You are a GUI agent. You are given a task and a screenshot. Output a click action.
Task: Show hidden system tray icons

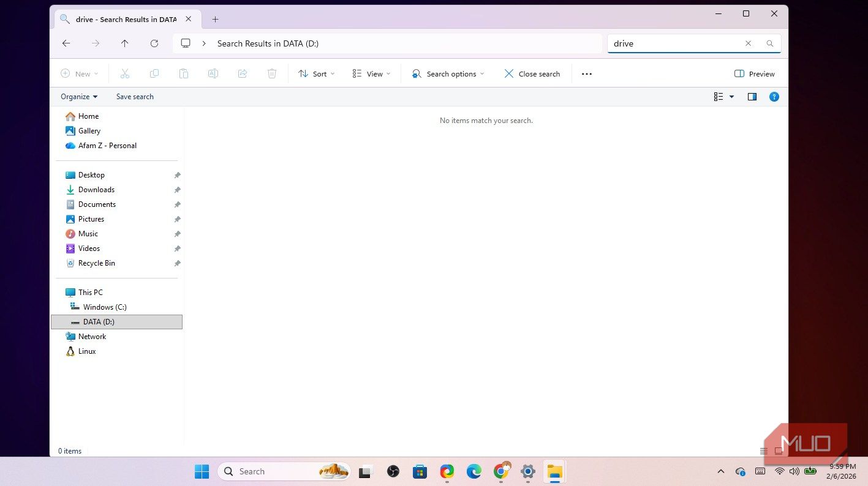tap(721, 471)
